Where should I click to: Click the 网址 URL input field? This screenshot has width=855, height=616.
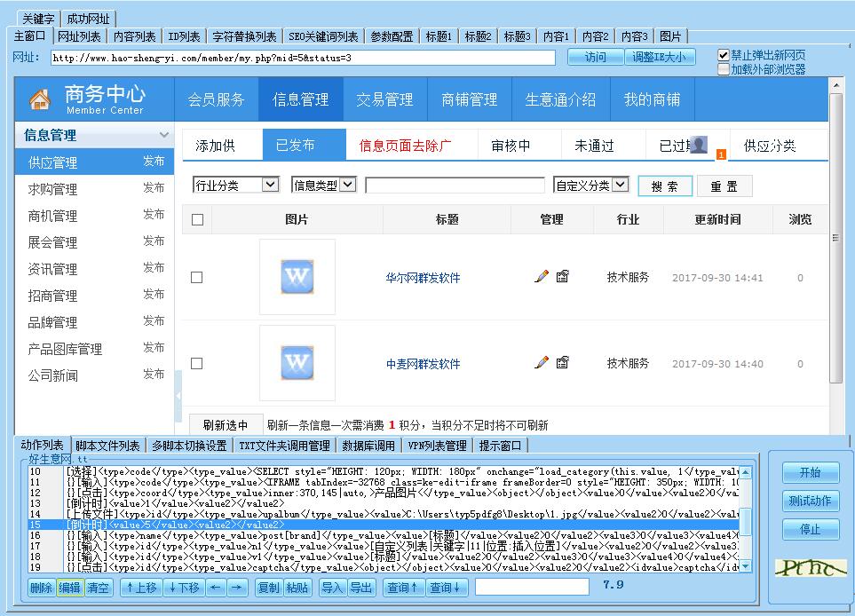[x=303, y=58]
